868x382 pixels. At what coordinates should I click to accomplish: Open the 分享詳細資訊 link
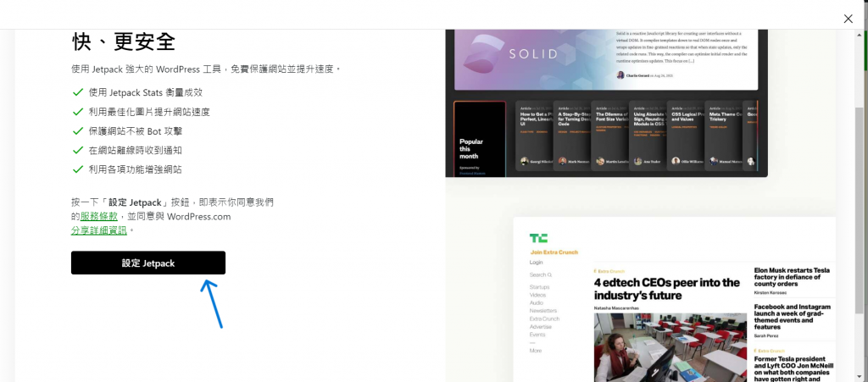tap(99, 230)
